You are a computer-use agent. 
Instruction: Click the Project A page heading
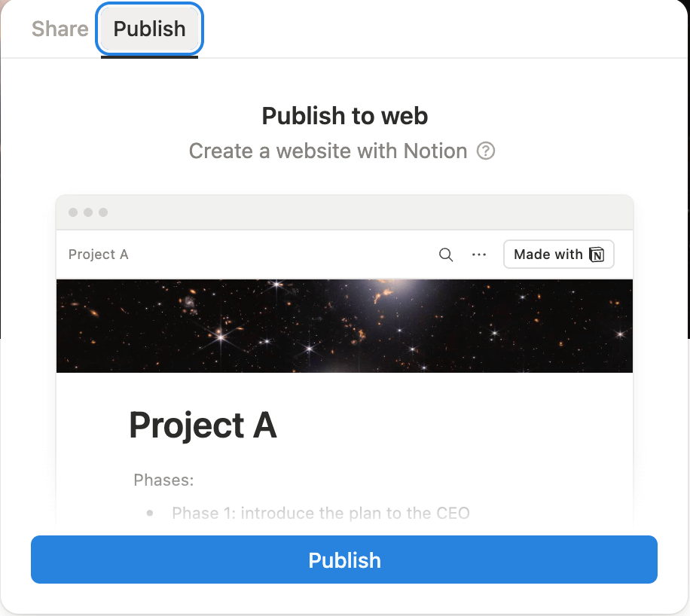point(203,425)
